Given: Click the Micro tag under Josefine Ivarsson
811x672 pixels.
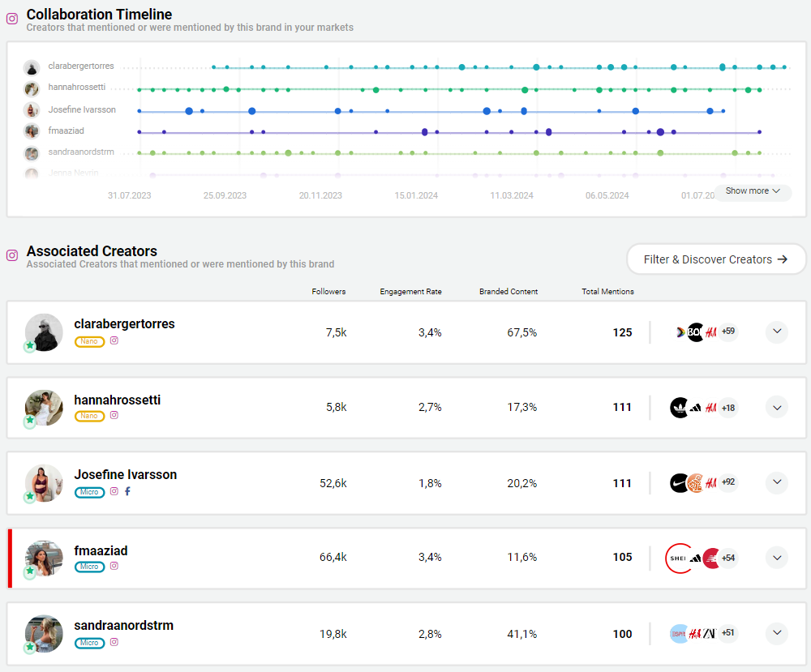Looking at the screenshot, I should point(89,492).
